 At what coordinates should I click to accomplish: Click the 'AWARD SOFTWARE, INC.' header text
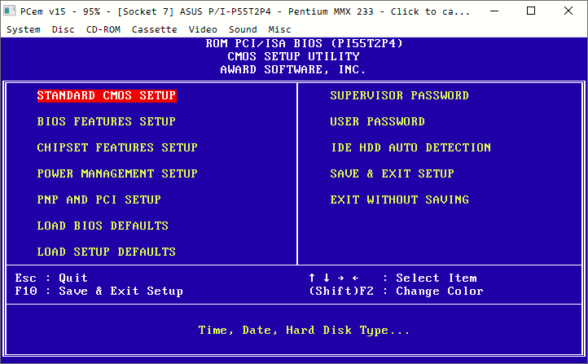pos(293,69)
